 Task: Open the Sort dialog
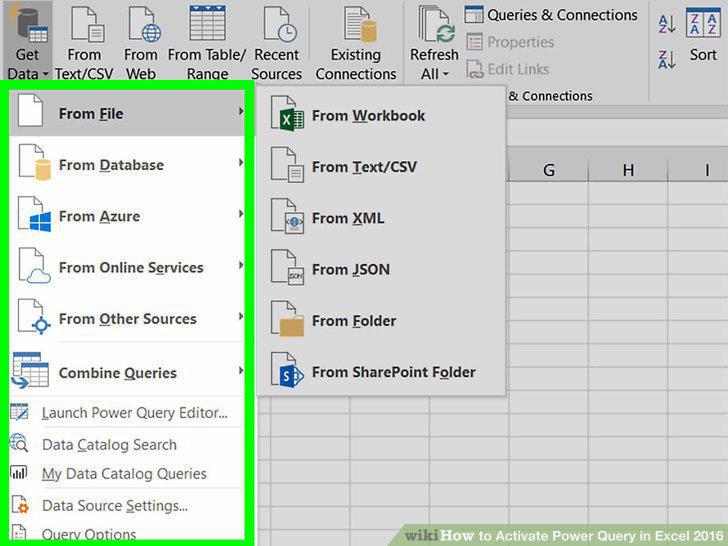[703, 35]
